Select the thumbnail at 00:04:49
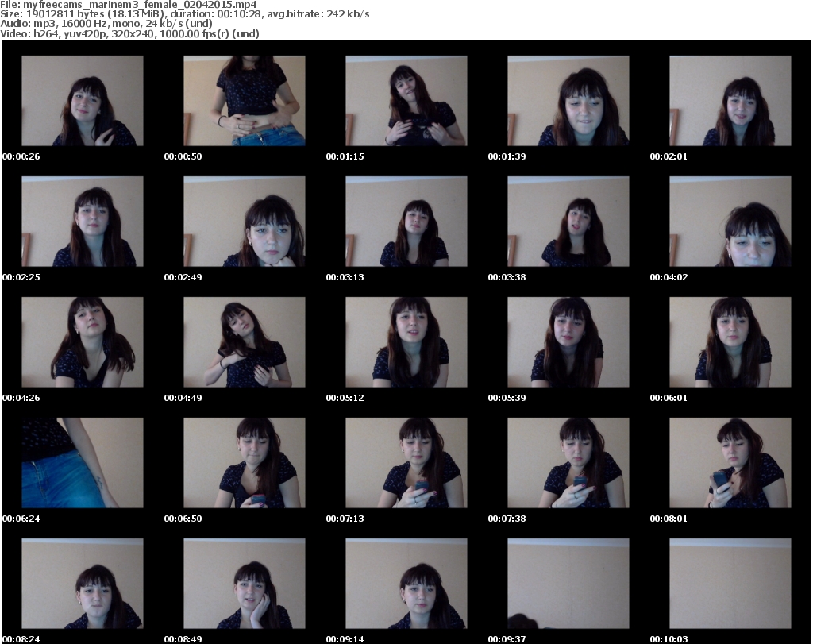This screenshot has height=644, width=813. tap(245, 342)
